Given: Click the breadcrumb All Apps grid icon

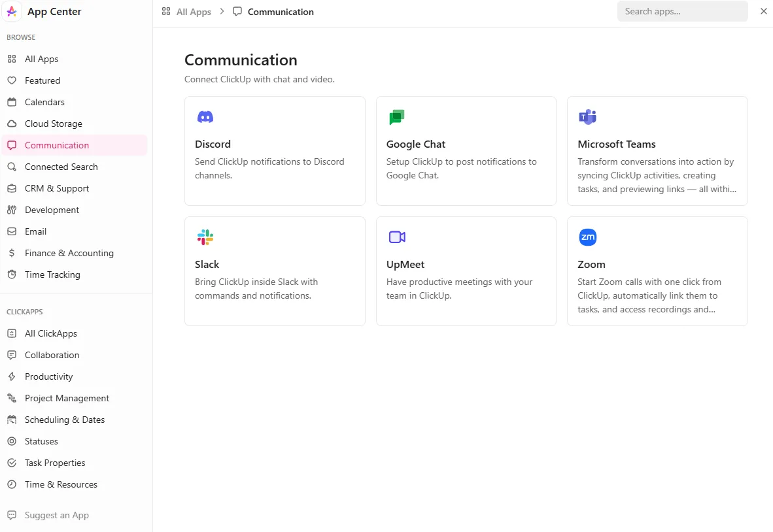Looking at the screenshot, I should (x=166, y=11).
